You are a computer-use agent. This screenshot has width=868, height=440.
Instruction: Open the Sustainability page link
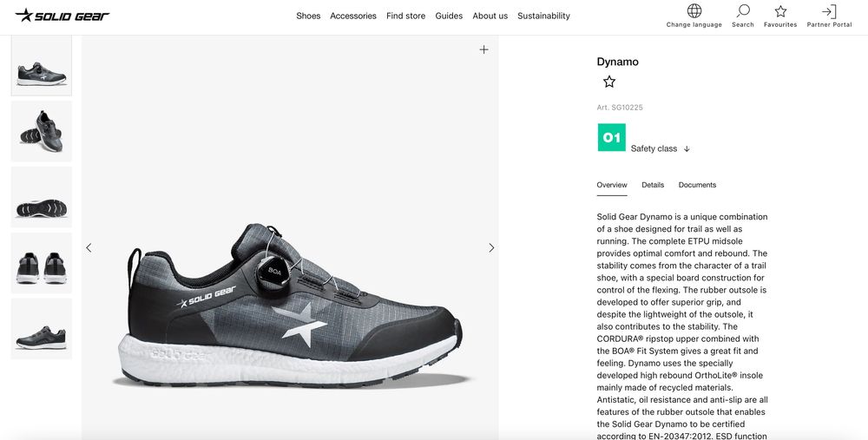point(543,16)
